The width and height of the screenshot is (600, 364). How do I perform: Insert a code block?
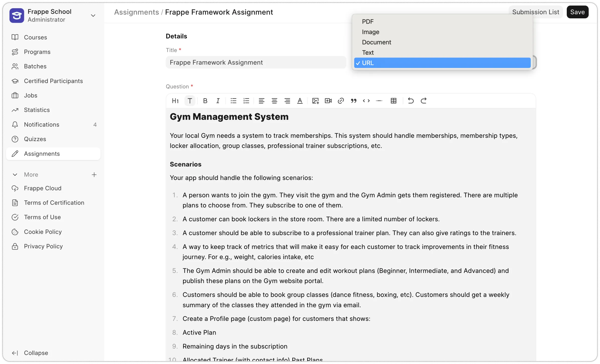point(367,101)
